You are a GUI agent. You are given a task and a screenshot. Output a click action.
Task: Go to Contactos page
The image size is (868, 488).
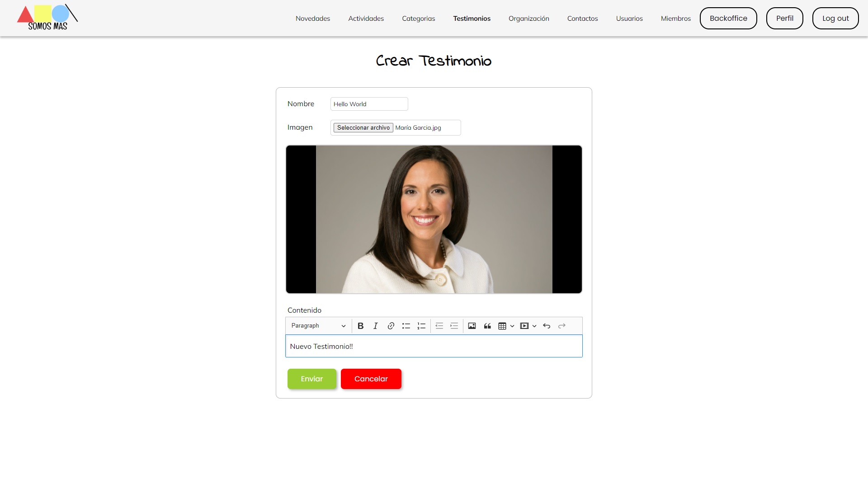(583, 19)
